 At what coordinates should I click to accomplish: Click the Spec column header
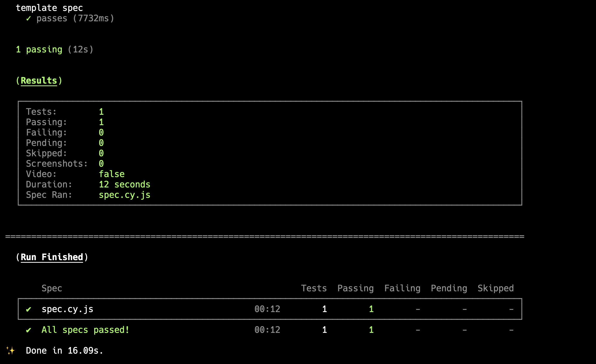coord(52,288)
